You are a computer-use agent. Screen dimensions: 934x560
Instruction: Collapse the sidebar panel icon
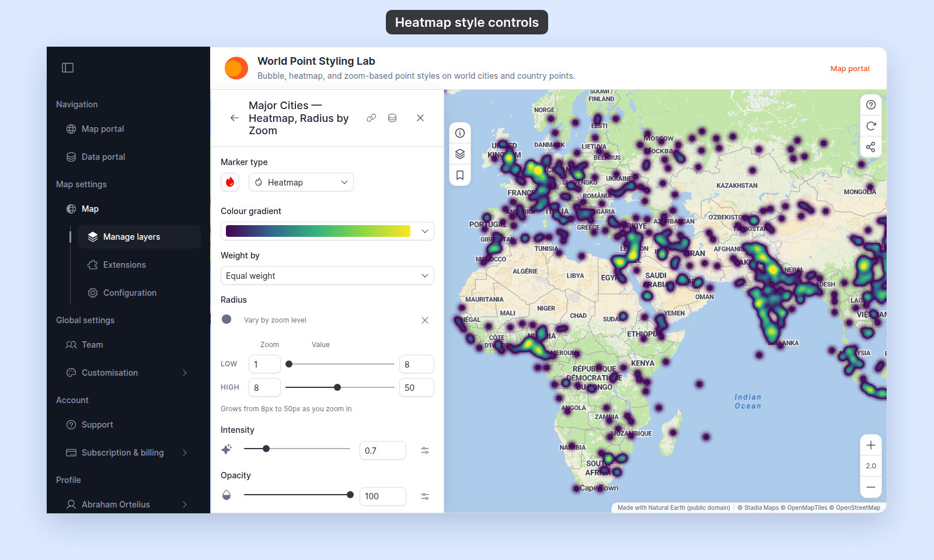coord(68,68)
